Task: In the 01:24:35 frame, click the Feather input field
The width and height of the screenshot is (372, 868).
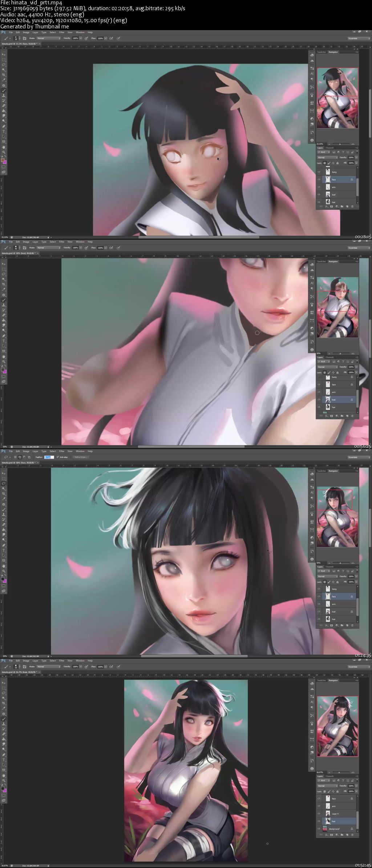Action: point(49,457)
